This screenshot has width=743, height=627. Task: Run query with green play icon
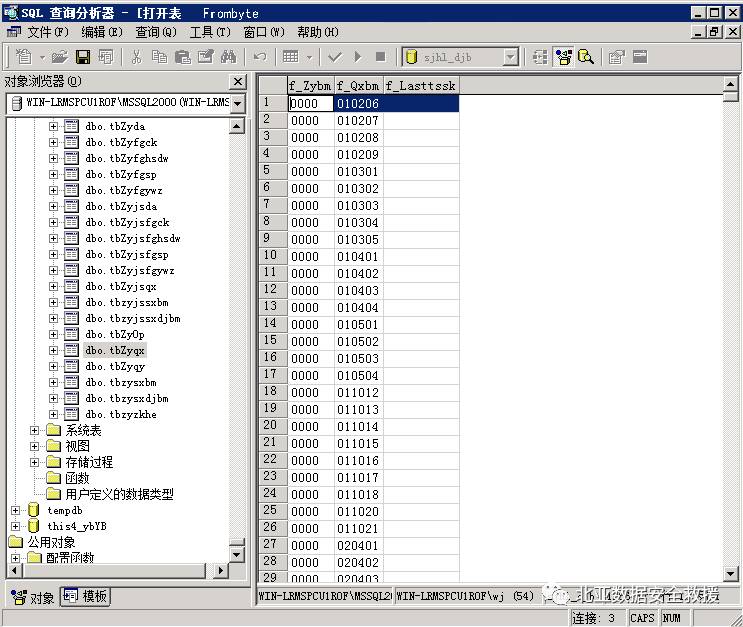point(358,57)
